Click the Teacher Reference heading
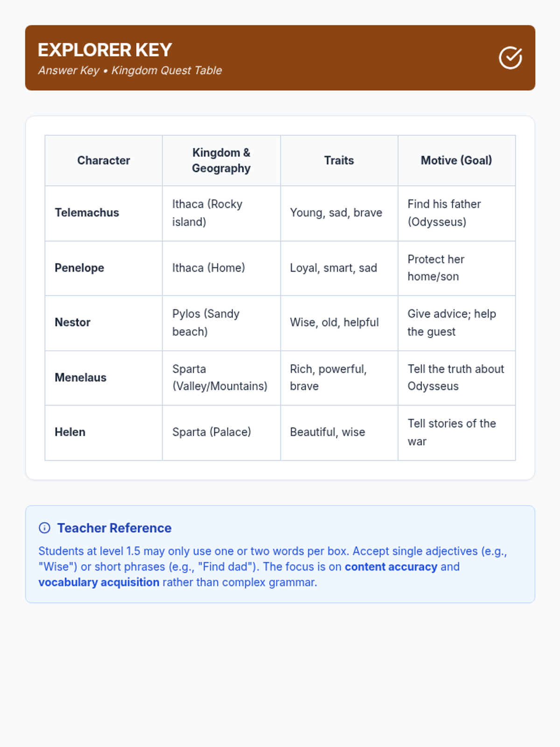Screen dimensions: 560x747 point(114,528)
